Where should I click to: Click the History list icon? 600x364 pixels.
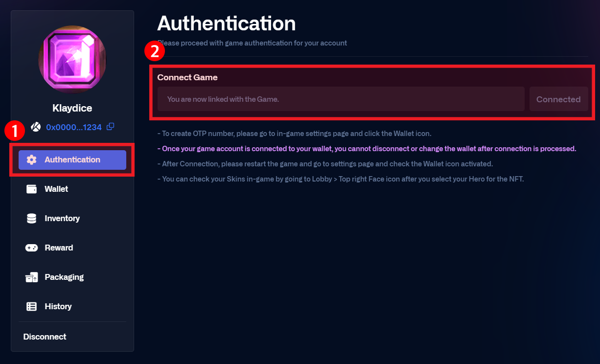pyautogui.click(x=32, y=307)
